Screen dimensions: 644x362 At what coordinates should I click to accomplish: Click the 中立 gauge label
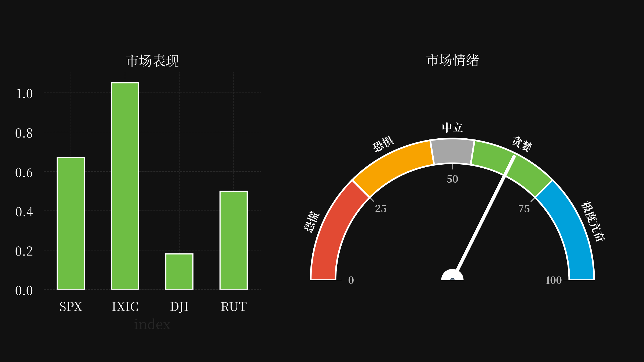452,128
